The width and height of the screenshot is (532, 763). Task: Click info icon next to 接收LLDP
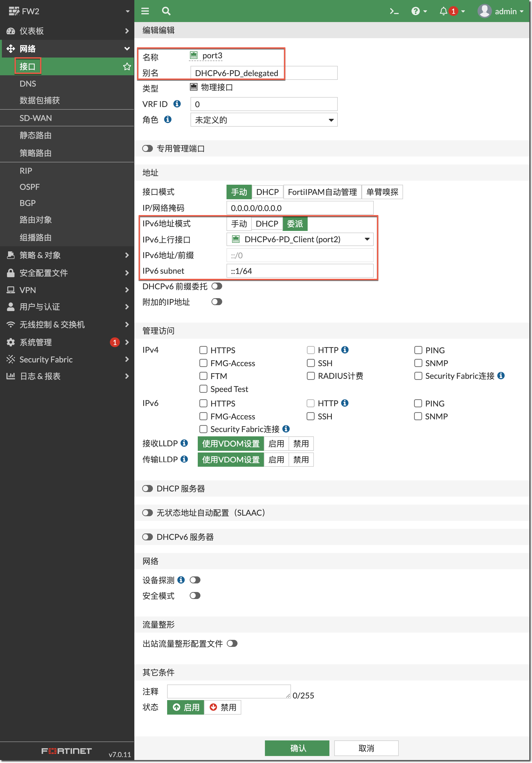pos(184,443)
